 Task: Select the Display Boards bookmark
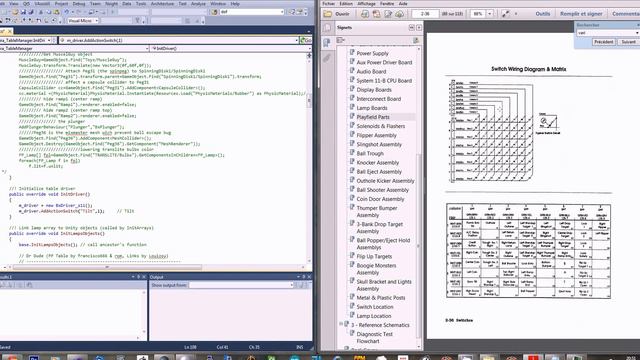[x=374, y=90]
